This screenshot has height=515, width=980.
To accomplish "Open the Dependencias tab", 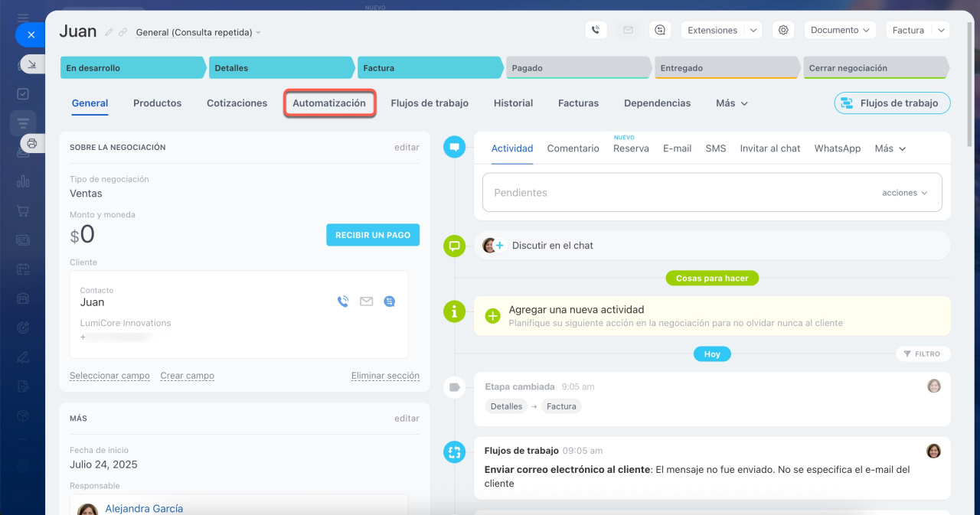I will tap(657, 103).
